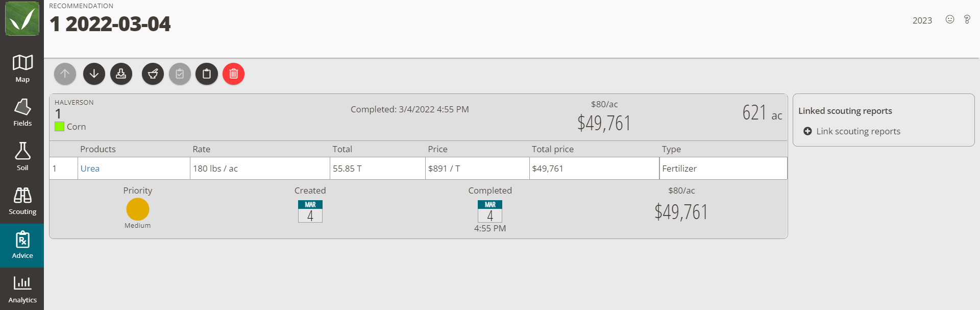The image size is (980, 310).
Task: Open the Map section in sidebar
Action: 22,69
